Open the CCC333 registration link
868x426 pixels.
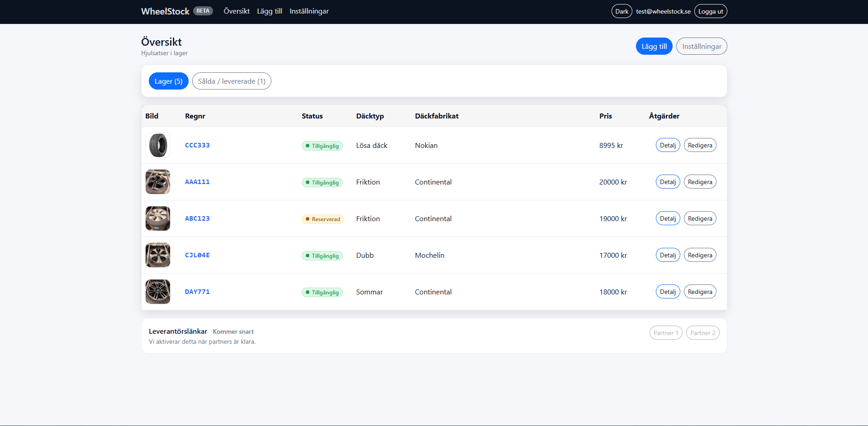tap(197, 145)
